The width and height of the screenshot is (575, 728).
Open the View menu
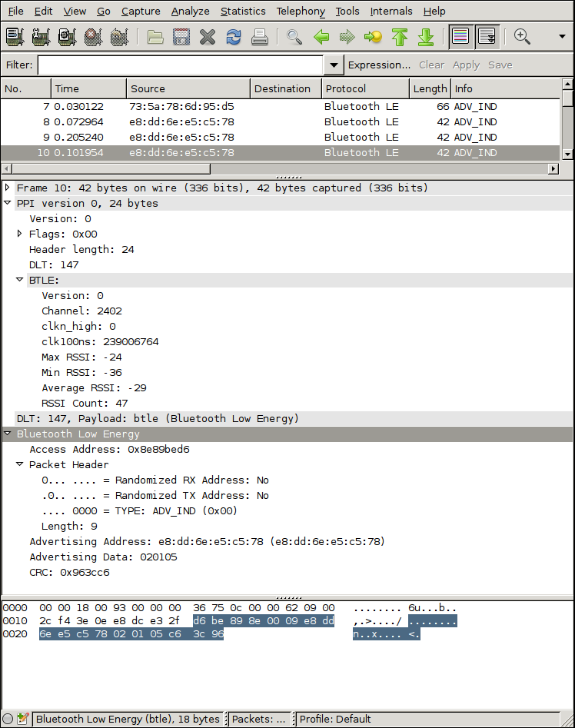[75, 11]
